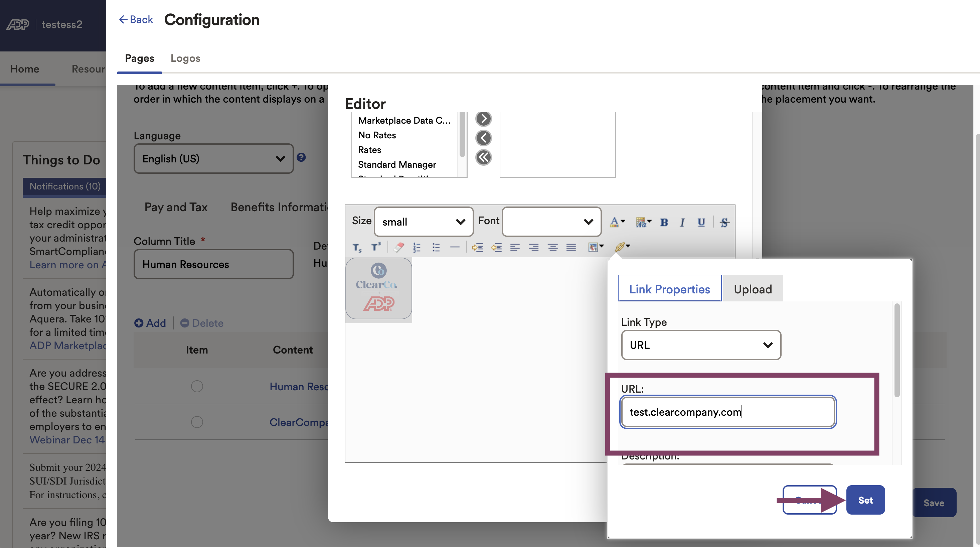Click the Language help question mark icon
This screenshot has height=548, width=980.
(301, 157)
